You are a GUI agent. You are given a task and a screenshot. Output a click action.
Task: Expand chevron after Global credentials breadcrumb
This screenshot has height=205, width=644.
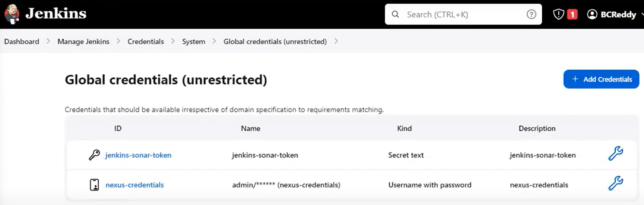click(x=336, y=41)
